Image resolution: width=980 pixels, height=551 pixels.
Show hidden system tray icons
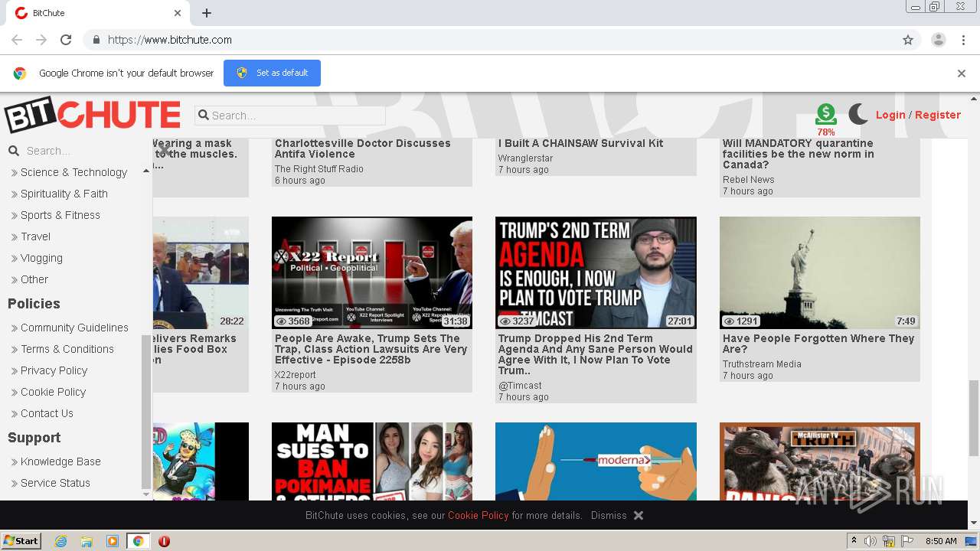click(x=854, y=541)
